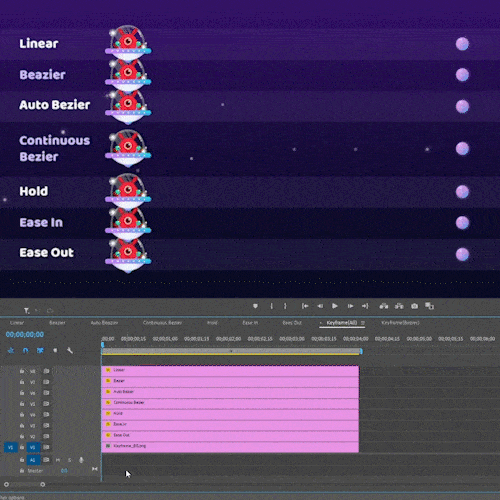Switch to the Ease Out sequence tab
The height and width of the screenshot is (500, 500).
[x=292, y=323]
